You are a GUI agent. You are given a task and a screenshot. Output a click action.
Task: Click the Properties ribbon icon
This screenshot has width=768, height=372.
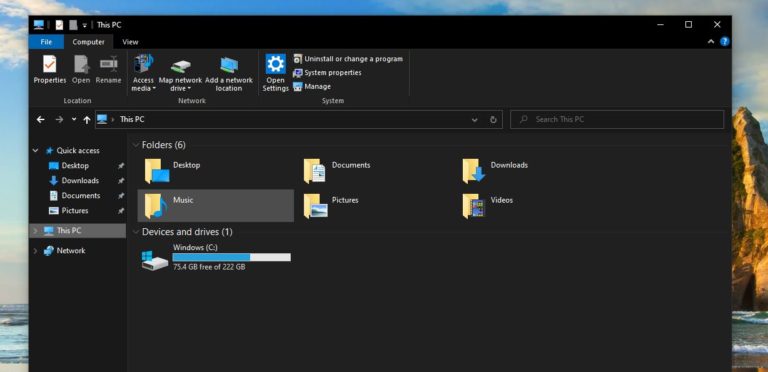(49, 69)
